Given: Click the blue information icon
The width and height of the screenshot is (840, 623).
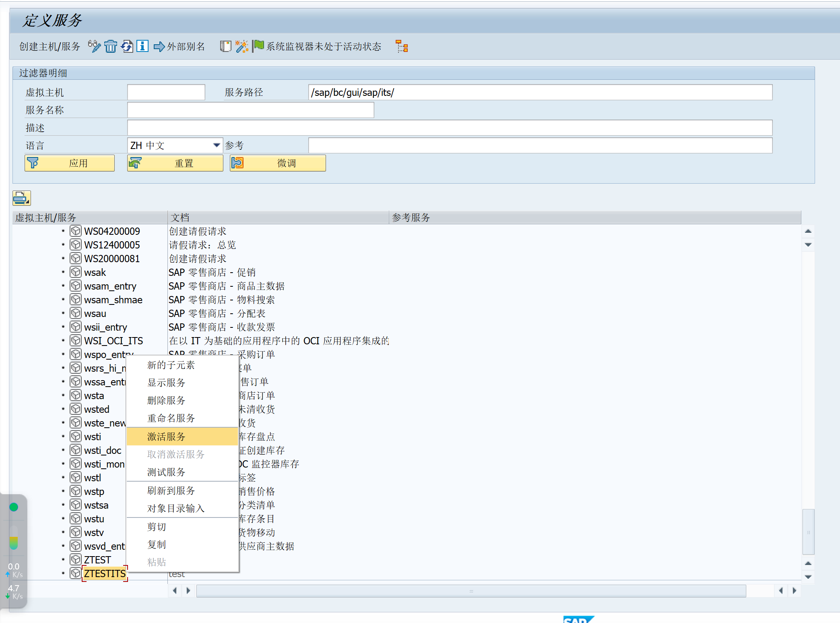Looking at the screenshot, I should click(142, 46).
